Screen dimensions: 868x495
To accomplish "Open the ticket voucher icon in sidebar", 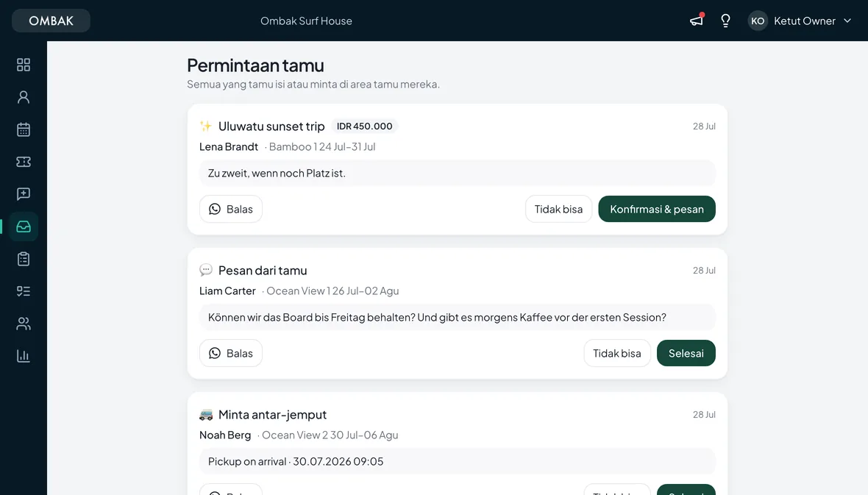I will click(24, 162).
